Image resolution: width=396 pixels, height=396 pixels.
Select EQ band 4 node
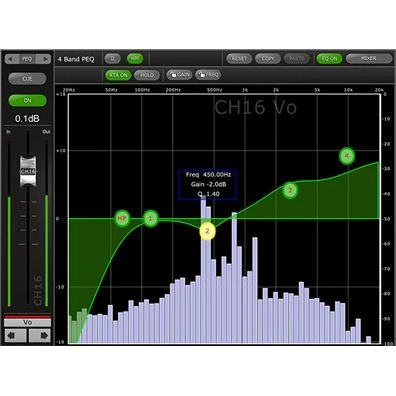click(347, 156)
